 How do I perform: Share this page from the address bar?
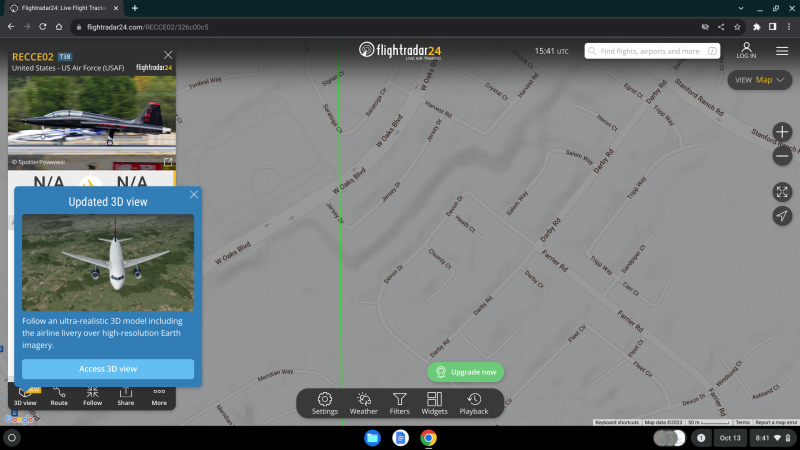(721, 27)
